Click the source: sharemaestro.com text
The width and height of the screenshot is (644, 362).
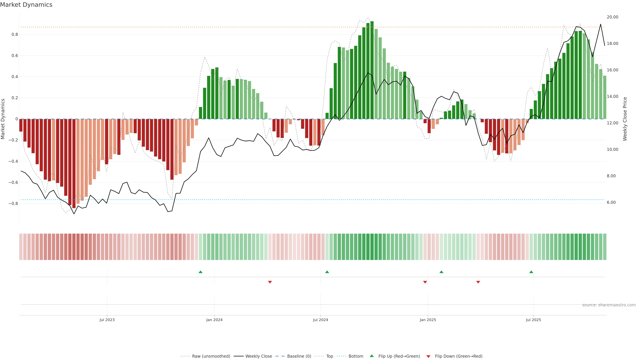tap(609, 305)
